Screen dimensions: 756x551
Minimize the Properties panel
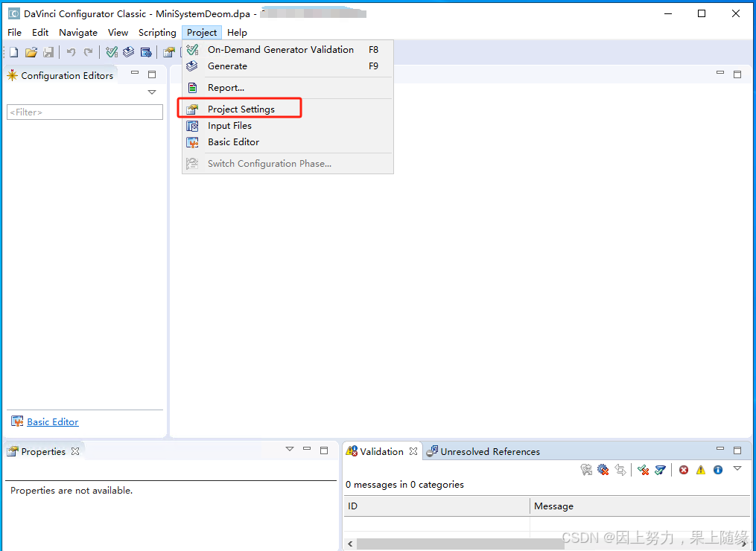point(307,448)
